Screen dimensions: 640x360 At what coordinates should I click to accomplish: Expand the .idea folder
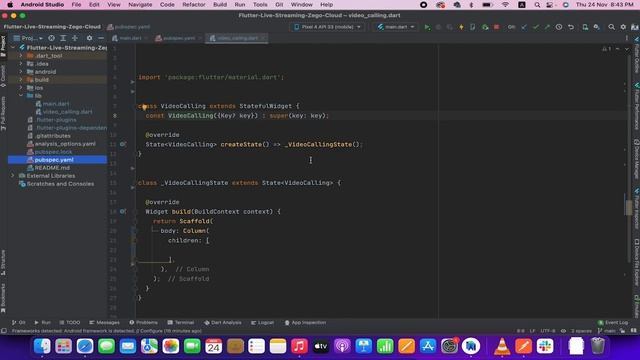21,64
